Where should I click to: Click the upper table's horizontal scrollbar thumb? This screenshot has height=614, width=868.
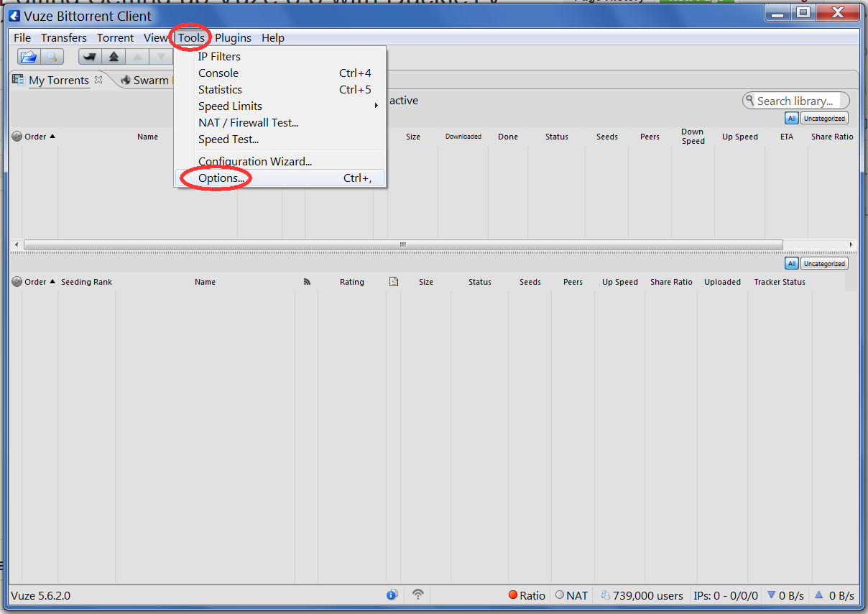(x=402, y=244)
